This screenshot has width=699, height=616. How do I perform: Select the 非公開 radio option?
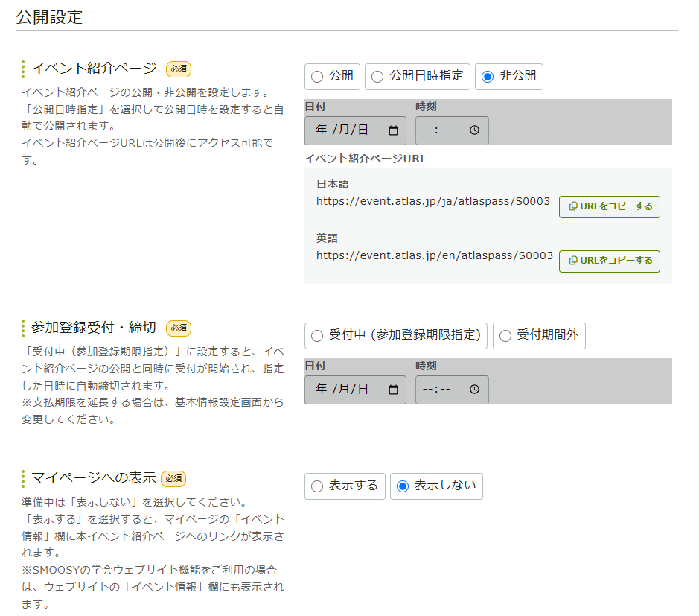click(x=488, y=77)
